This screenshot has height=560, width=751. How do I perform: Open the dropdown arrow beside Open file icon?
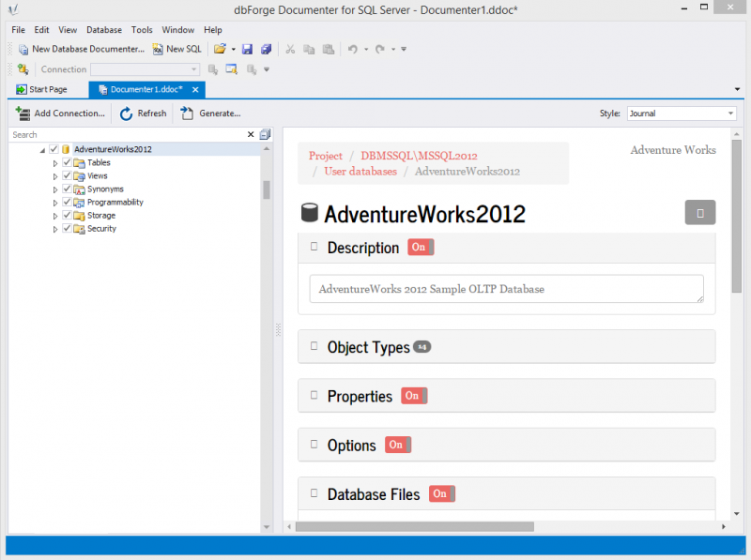tap(233, 49)
